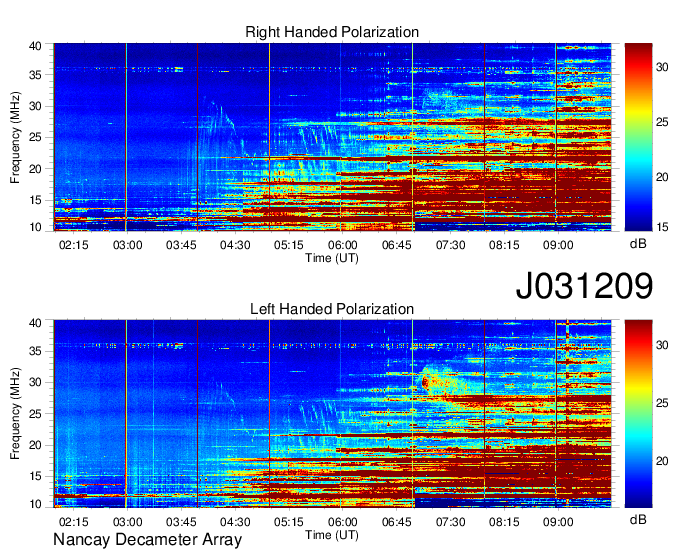Click the 25 label on upper color bar
Image resolution: width=680 pixels, height=552 pixels.
[662, 122]
